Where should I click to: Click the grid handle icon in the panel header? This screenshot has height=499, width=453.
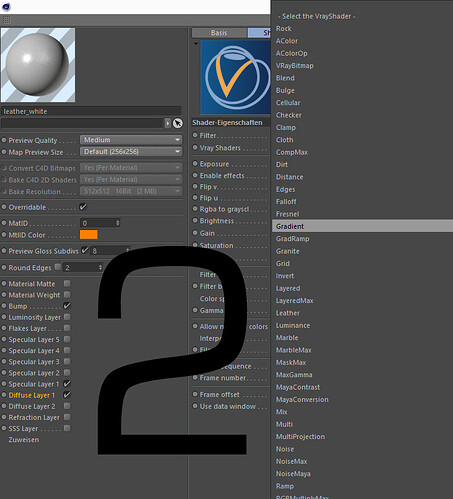point(6,20)
